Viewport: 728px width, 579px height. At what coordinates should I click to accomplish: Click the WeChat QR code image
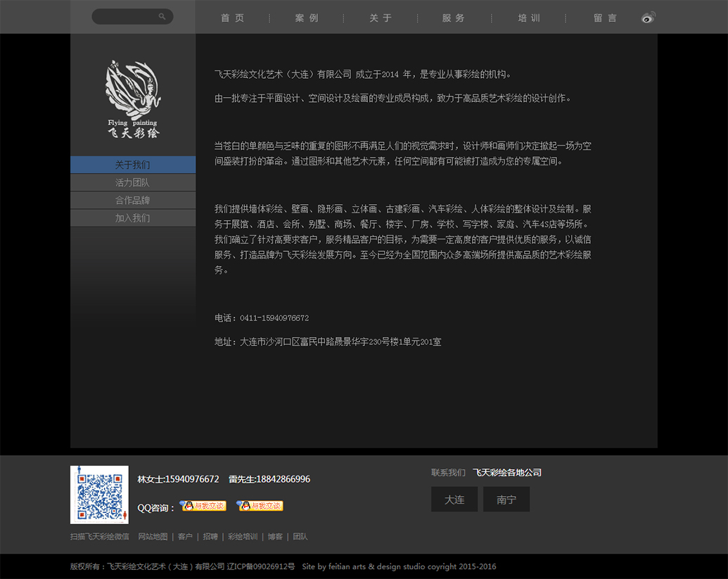99,495
